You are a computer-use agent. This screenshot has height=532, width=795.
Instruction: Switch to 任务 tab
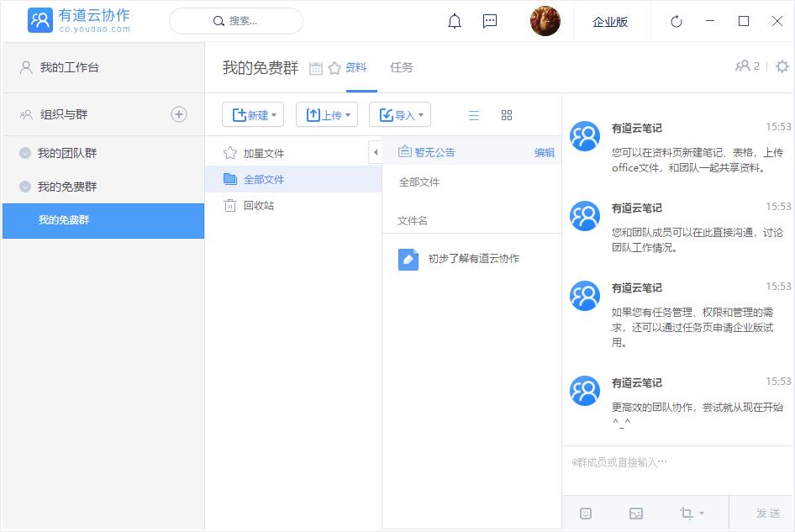click(401, 67)
